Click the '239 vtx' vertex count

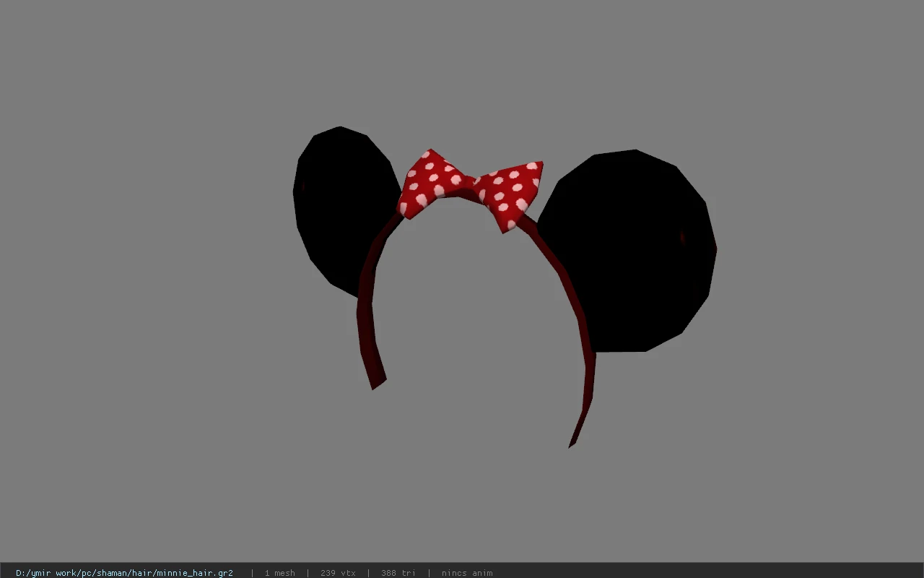click(x=338, y=573)
